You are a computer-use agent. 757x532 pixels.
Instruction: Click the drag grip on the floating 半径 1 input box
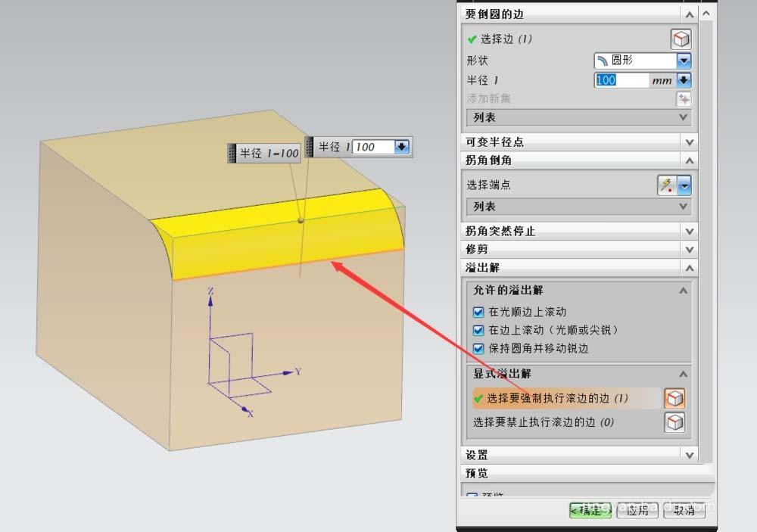310,147
